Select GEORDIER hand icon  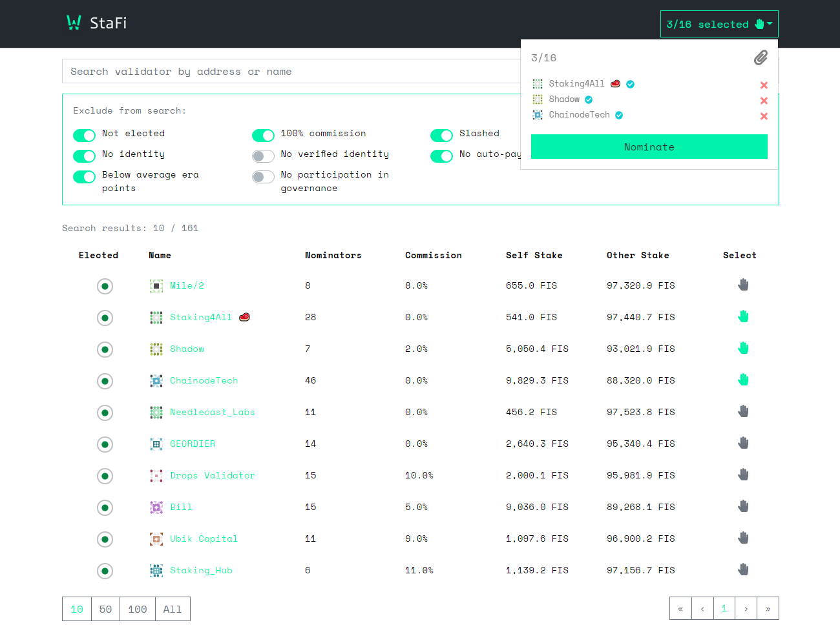pos(743,443)
